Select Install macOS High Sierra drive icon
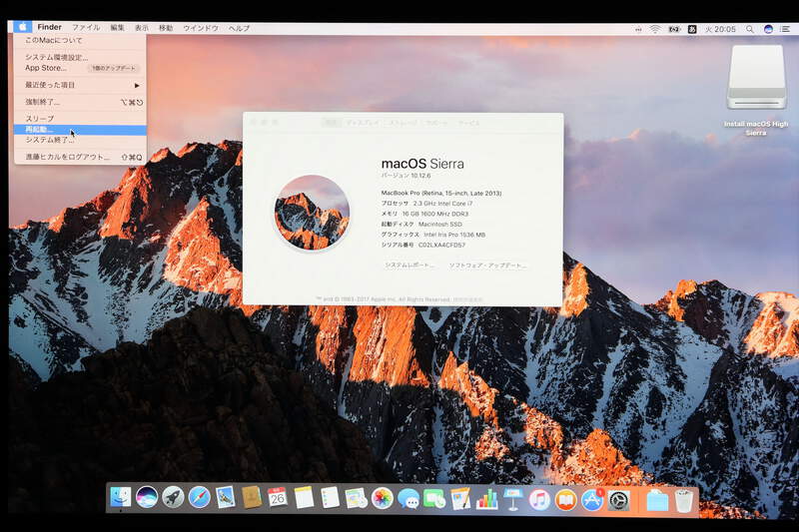The image size is (799, 532). pos(757,78)
